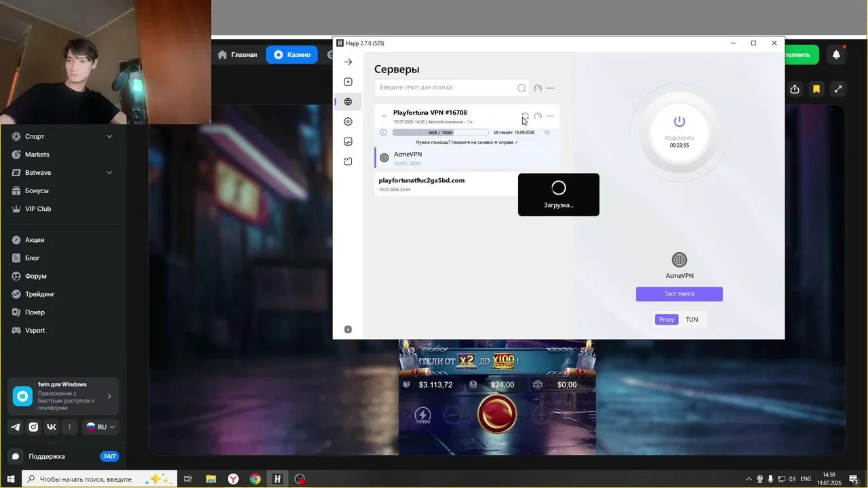
Task: Click the magnifier icon in the server search box
Action: click(x=521, y=88)
